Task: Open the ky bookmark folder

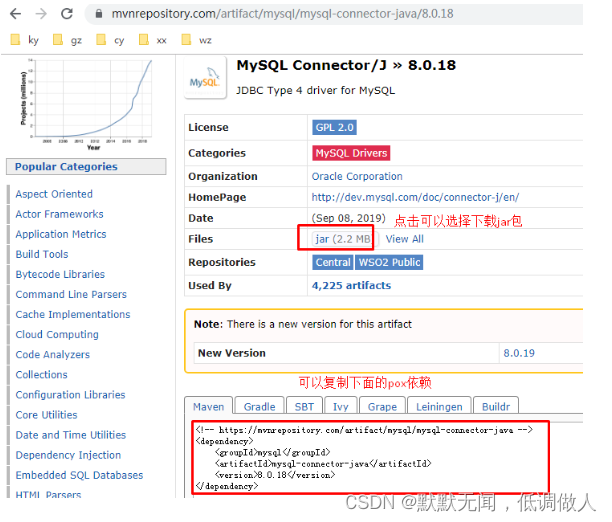Action: (x=25, y=40)
